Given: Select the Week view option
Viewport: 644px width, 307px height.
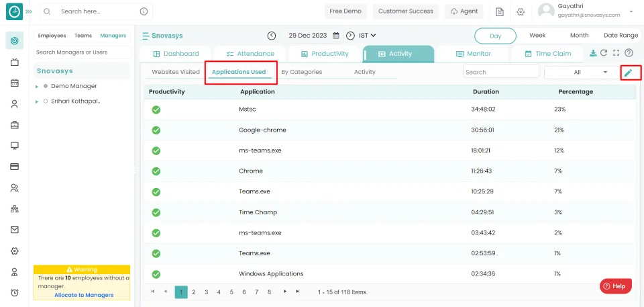Looking at the screenshot, I should click(537, 36).
